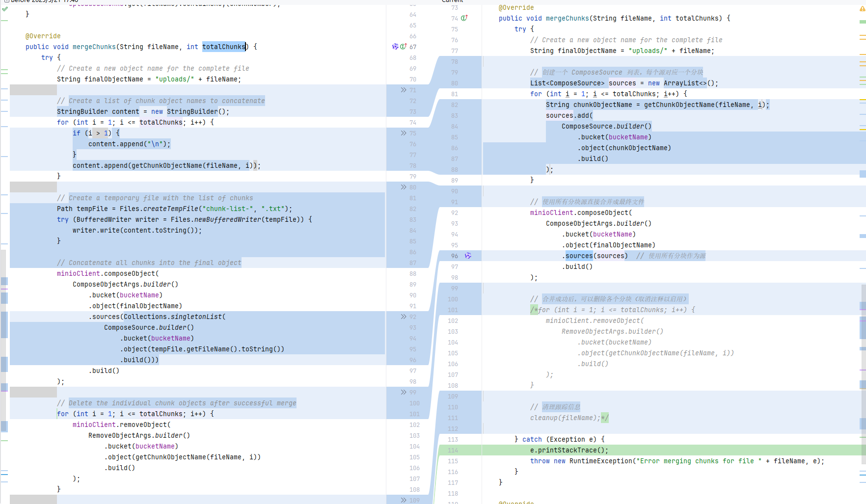Screen dimensions: 866x504
Task: Click the green circled-I icon next to line 67
Action: pos(403,47)
